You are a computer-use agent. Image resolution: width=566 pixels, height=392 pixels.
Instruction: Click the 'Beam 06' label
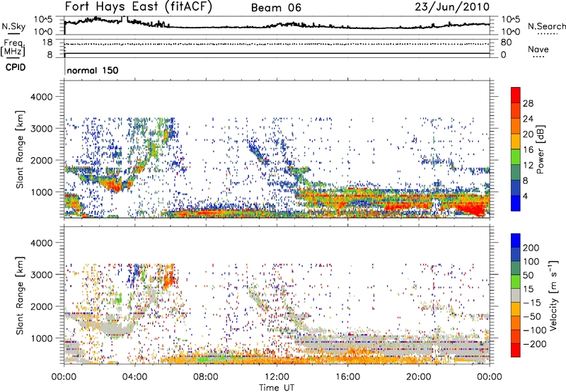coord(276,8)
